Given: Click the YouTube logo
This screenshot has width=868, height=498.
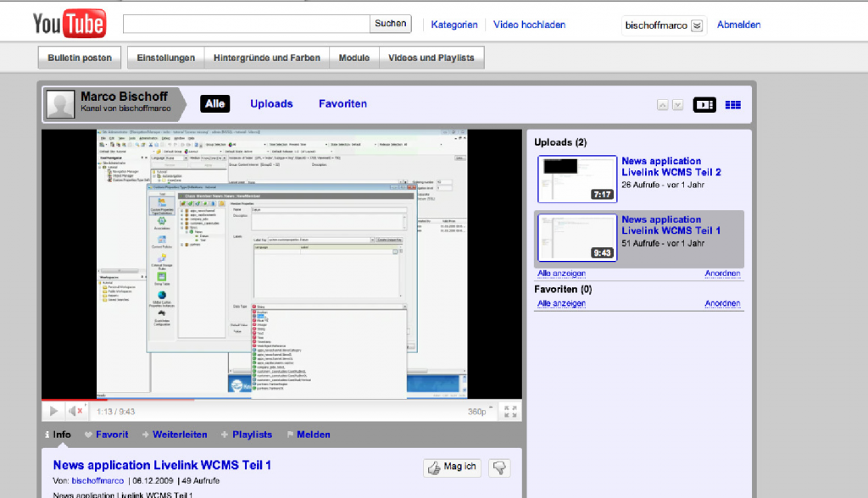Looking at the screenshot, I should (x=68, y=23).
